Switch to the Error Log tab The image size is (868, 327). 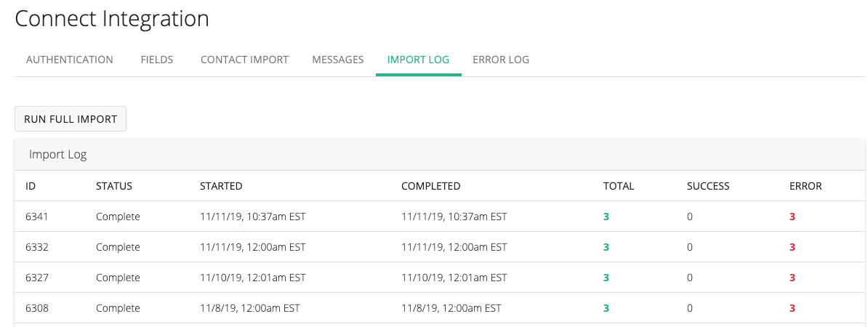(501, 60)
